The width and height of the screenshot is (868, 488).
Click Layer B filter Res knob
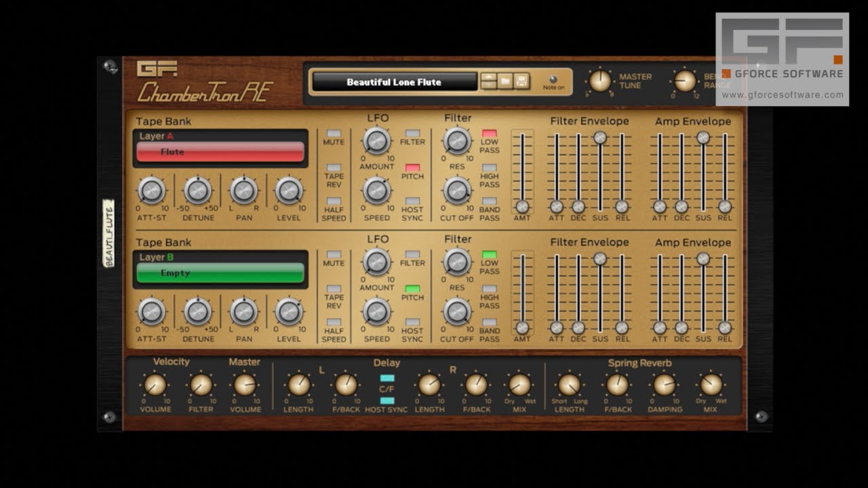tap(457, 262)
